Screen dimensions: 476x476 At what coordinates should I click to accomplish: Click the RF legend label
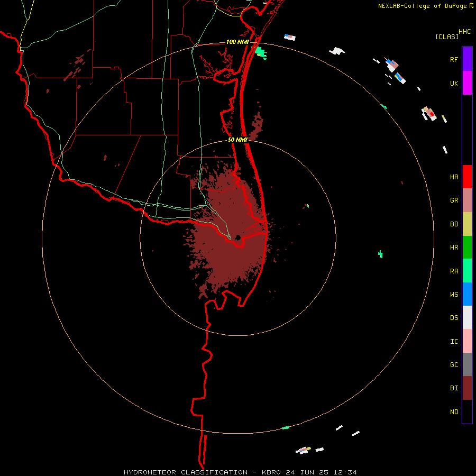tap(454, 59)
